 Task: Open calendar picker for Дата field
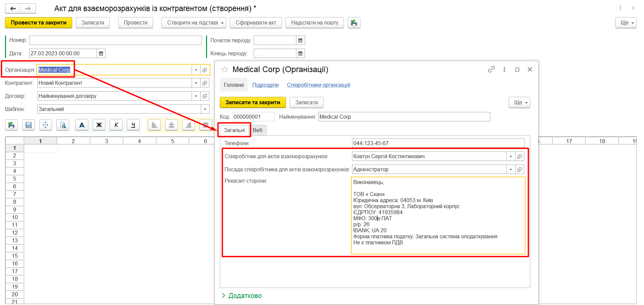[x=101, y=53]
